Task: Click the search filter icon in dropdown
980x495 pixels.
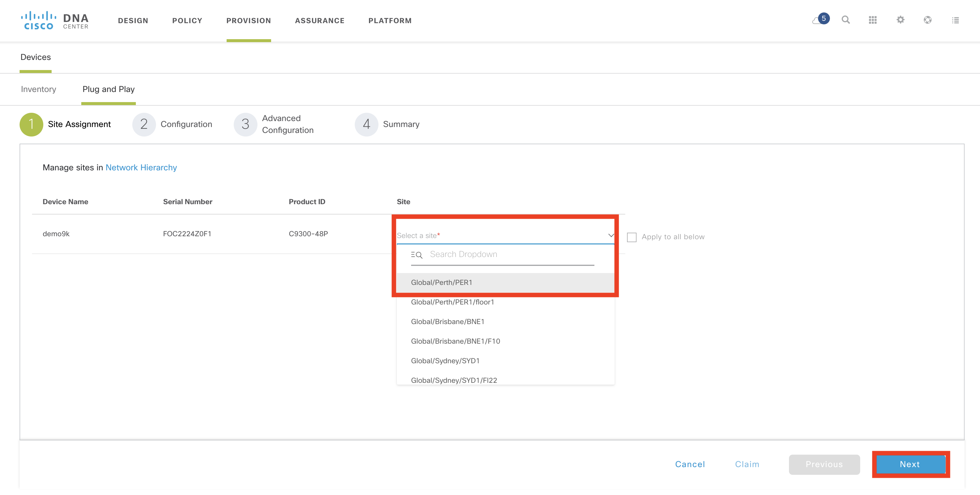Action: 416,255
